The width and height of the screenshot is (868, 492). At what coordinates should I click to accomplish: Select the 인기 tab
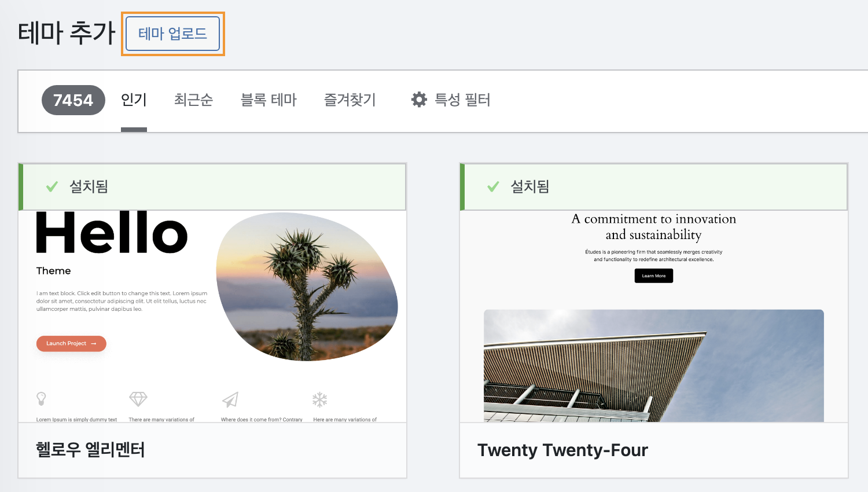click(134, 100)
